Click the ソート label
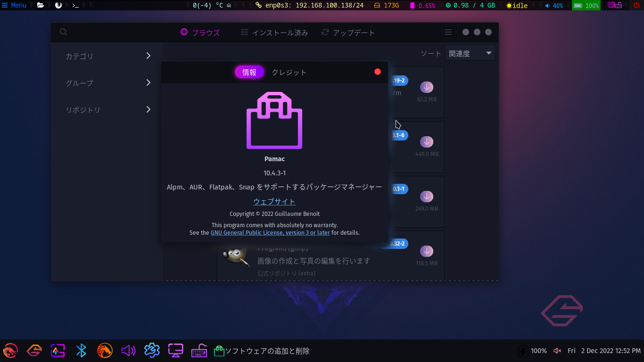Image resolution: width=644 pixels, height=362 pixels. click(430, 54)
